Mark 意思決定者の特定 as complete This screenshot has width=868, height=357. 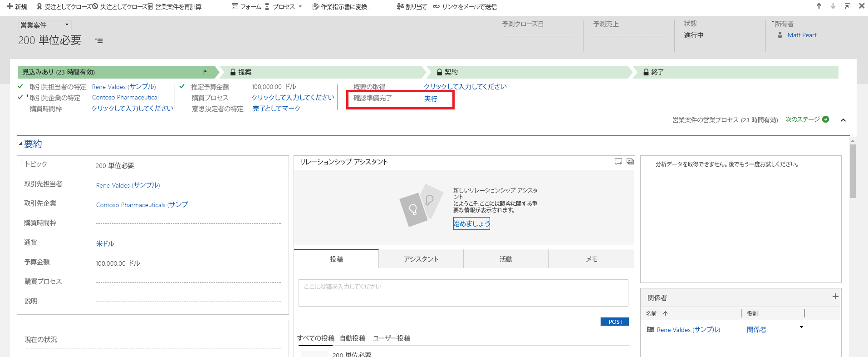tap(276, 109)
